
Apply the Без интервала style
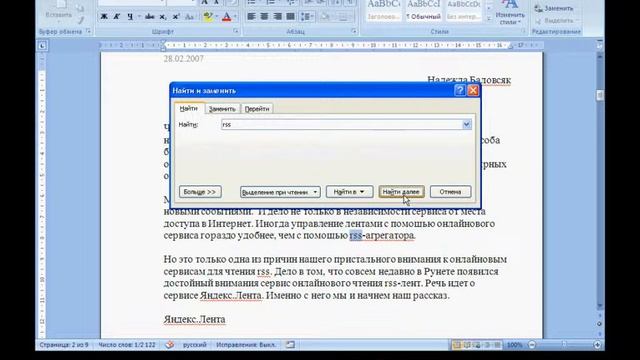[464, 11]
